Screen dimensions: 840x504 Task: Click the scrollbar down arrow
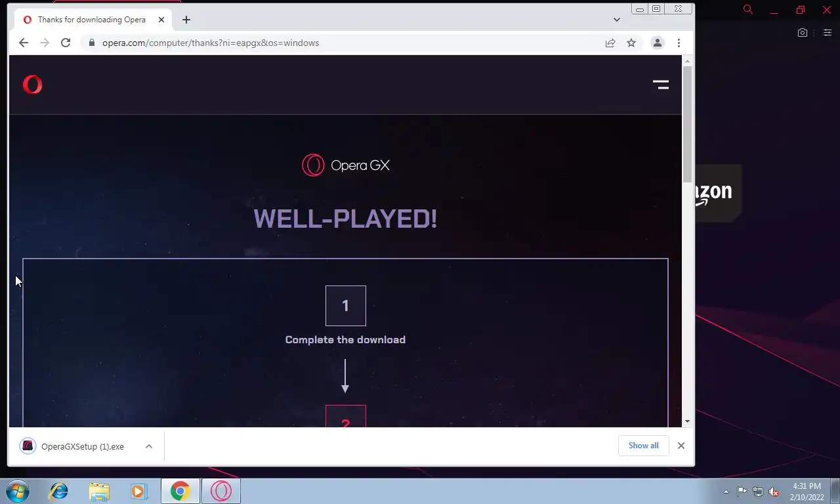tap(687, 421)
